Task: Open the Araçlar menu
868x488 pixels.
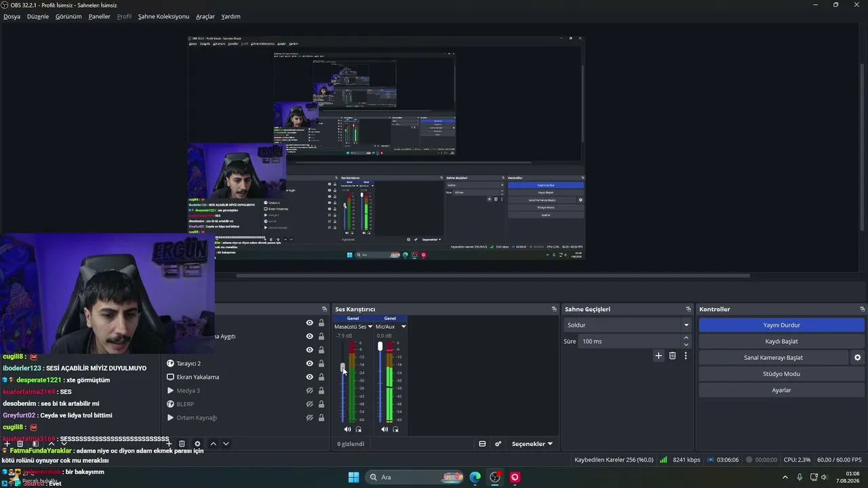Action: coord(205,16)
